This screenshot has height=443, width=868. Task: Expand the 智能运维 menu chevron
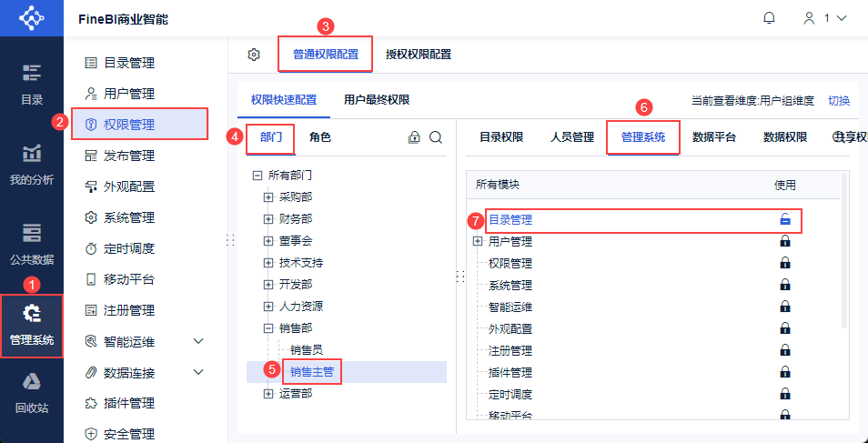[199, 342]
